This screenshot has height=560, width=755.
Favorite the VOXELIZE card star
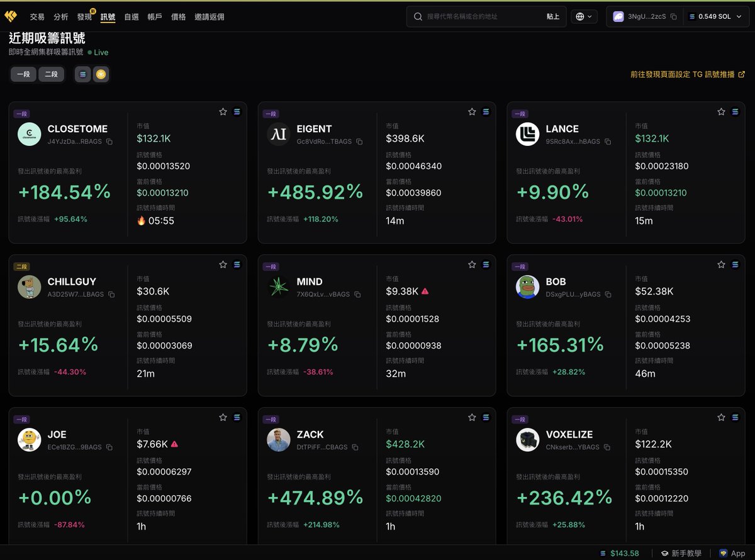(721, 417)
